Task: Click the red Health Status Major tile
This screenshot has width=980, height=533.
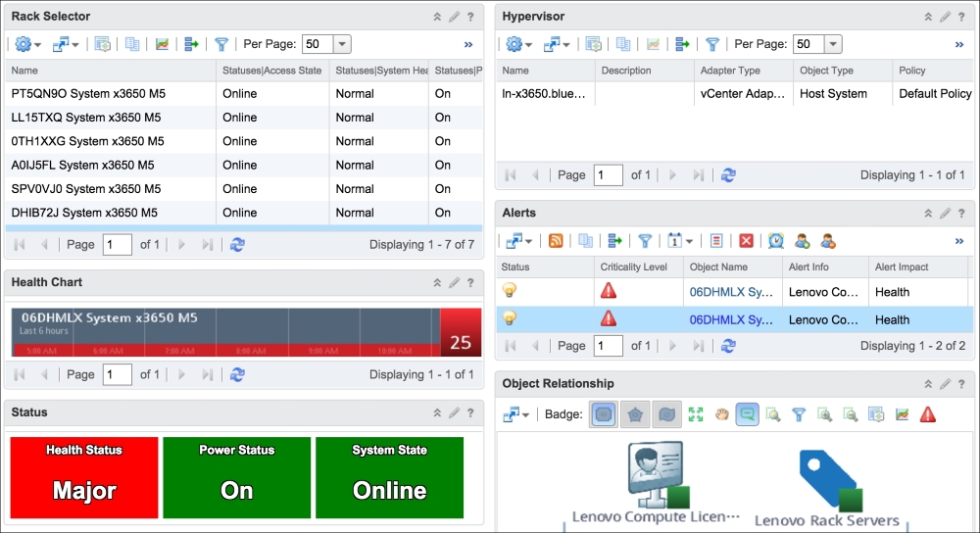Action: (x=84, y=477)
